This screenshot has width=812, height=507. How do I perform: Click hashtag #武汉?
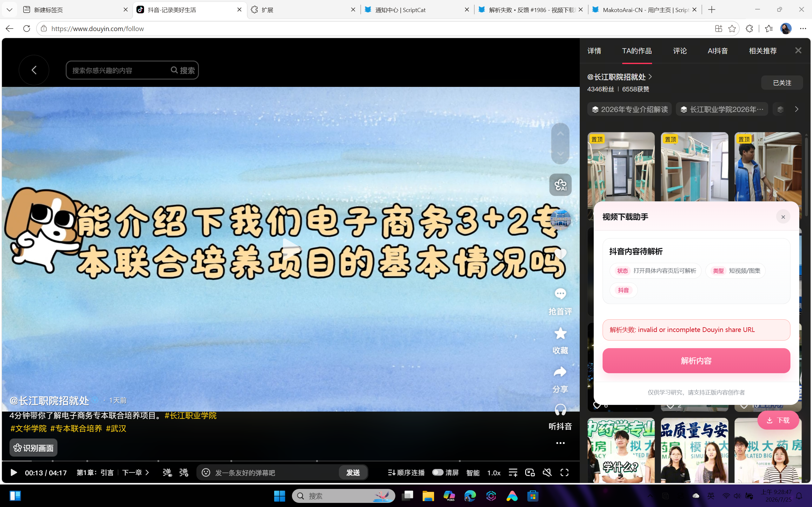(x=116, y=429)
